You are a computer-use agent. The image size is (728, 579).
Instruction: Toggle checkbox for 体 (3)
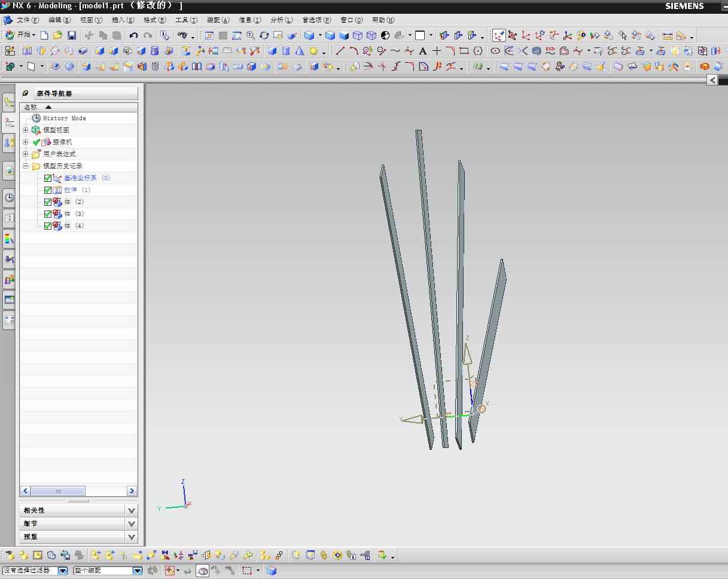coord(48,214)
